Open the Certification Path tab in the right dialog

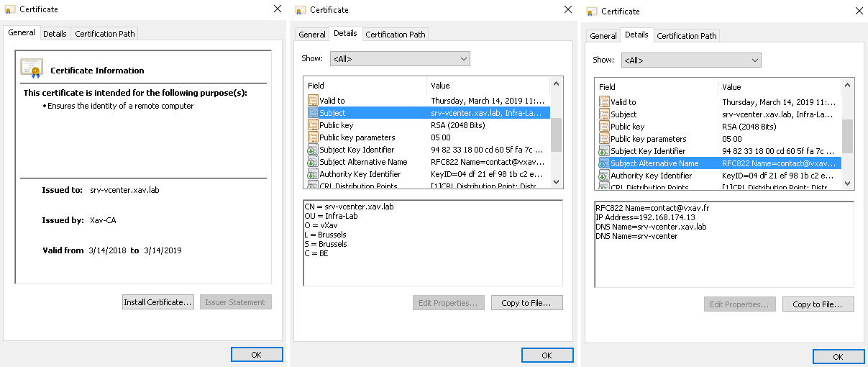pos(686,36)
